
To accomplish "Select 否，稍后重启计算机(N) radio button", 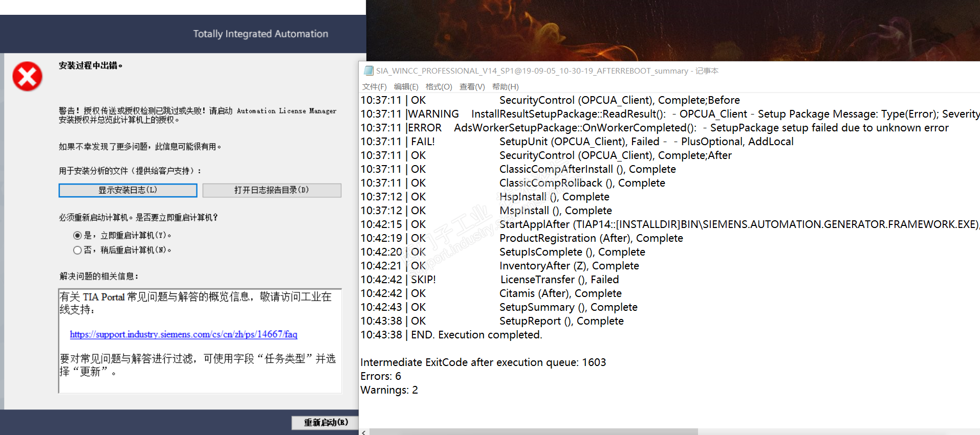I will [x=77, y=250].
